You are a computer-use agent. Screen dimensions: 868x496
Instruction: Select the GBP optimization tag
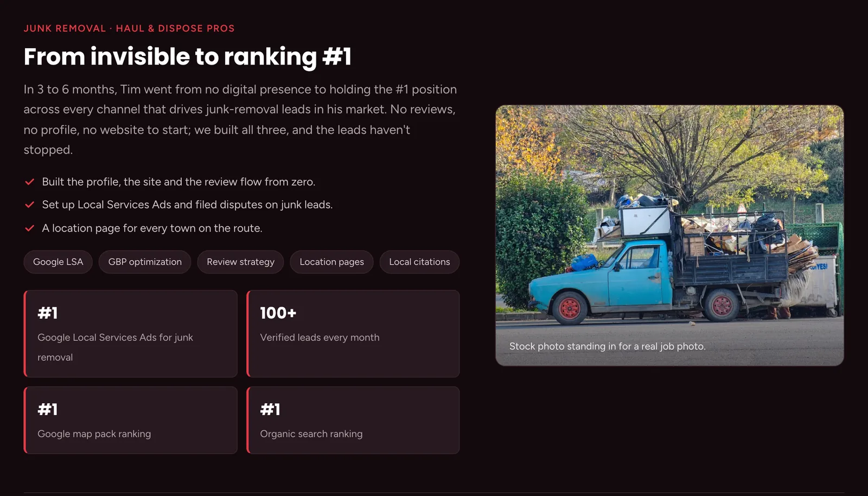click(145, 262)
